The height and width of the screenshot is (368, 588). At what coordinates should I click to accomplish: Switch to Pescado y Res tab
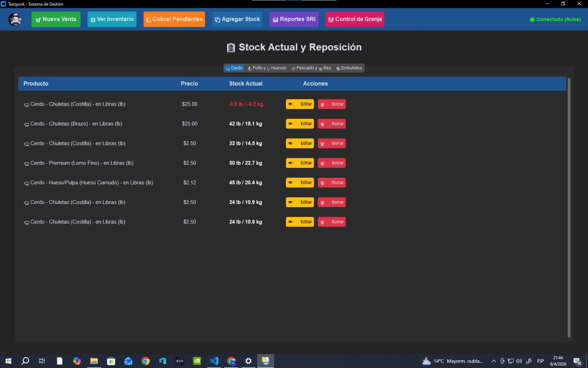311,68
